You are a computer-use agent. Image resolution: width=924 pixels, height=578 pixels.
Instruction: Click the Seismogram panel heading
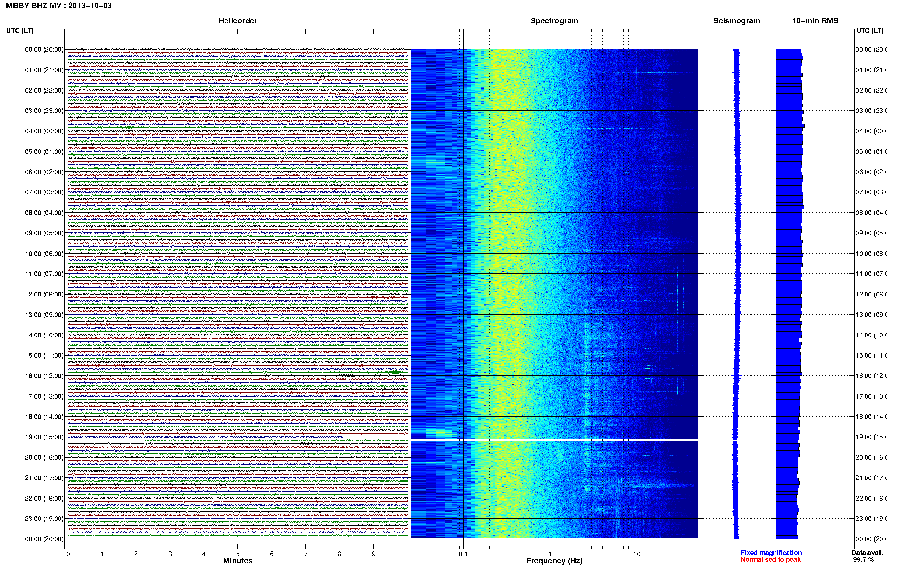tap(737, 21)
